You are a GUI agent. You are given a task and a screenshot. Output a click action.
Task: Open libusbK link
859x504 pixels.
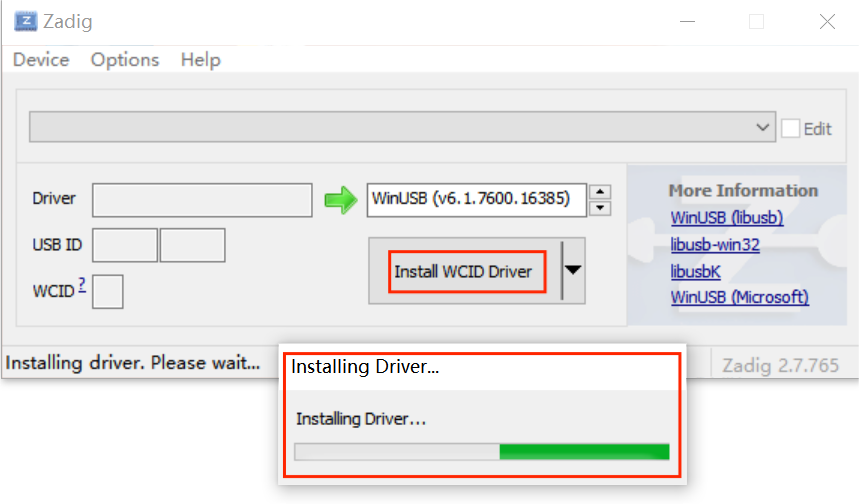tap(695, 271)
